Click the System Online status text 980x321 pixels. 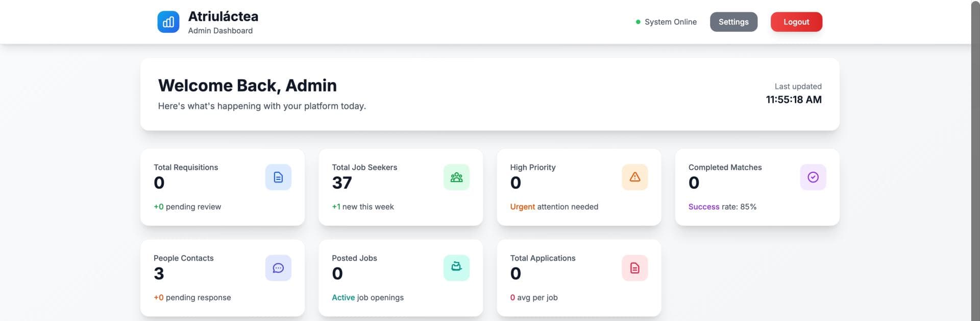point(671,22)
